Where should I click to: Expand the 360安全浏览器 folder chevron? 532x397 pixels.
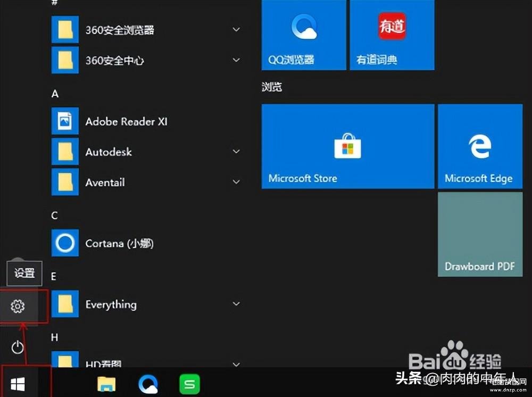tap(236, 30)
